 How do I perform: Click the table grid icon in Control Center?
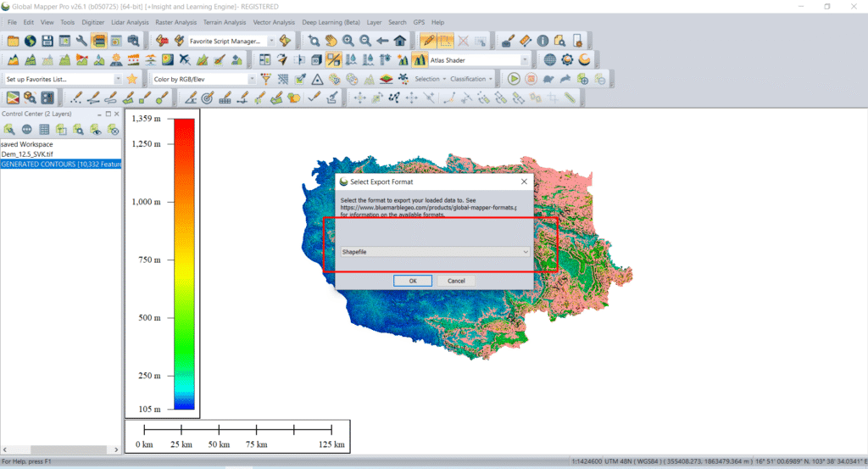(x=44, y=130)
